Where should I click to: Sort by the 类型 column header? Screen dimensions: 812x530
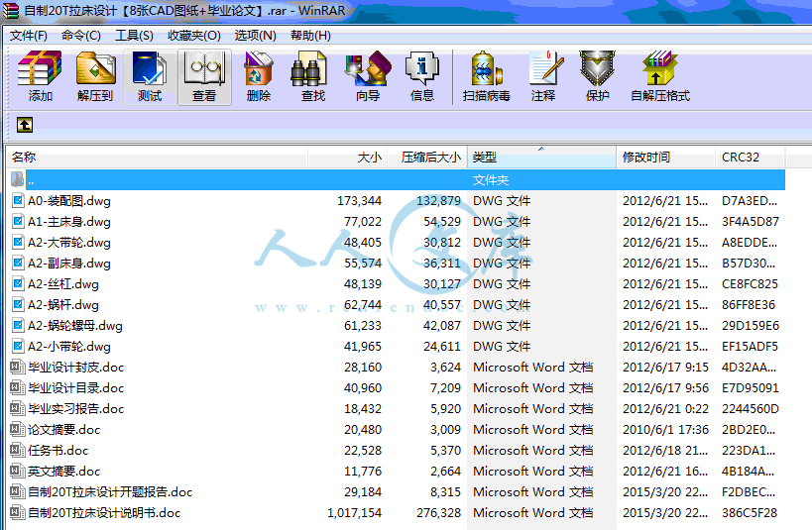[541, 158]
